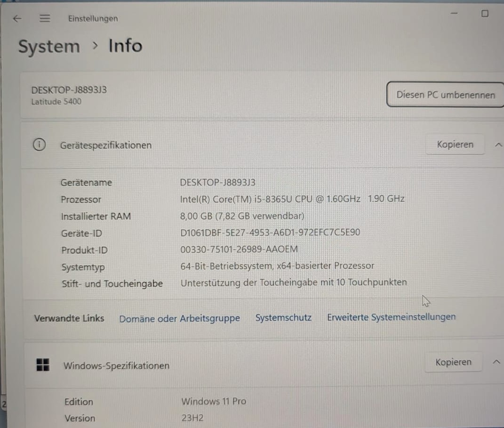Click the Windows-Spezifikationen header label
The height and width of the screenshot is (428, 504).
tap(116, 366)
